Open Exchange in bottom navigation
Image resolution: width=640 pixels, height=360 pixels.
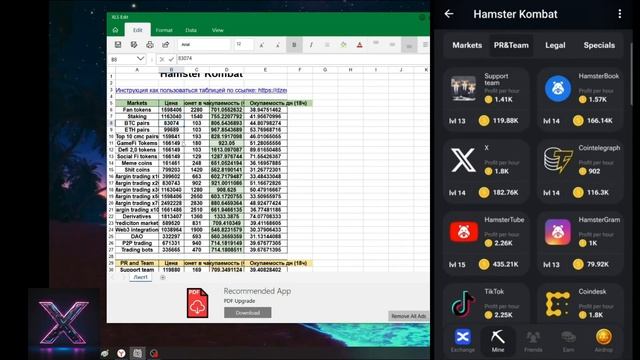click(462, 340)
